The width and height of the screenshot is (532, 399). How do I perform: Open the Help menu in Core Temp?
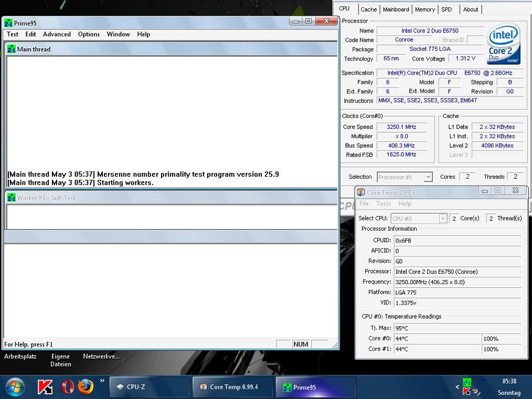click(x=405, y=203)
